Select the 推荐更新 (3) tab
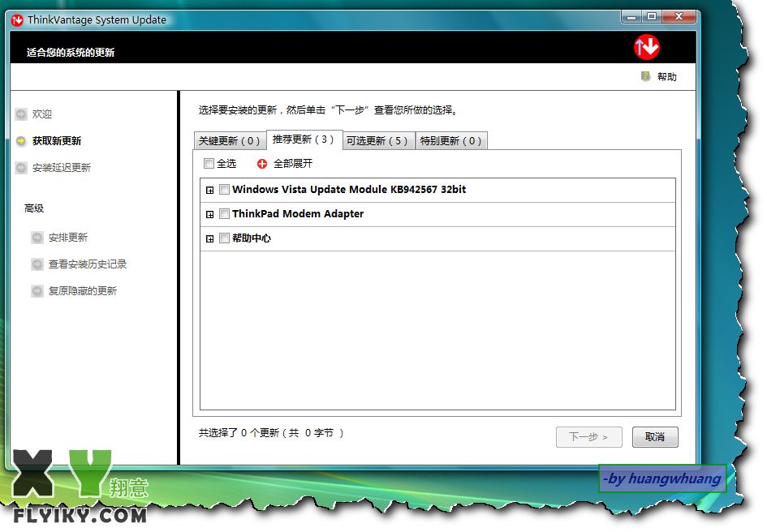This screenshot has height=532, width=767. pyautogui.click(x=304, y=139)
